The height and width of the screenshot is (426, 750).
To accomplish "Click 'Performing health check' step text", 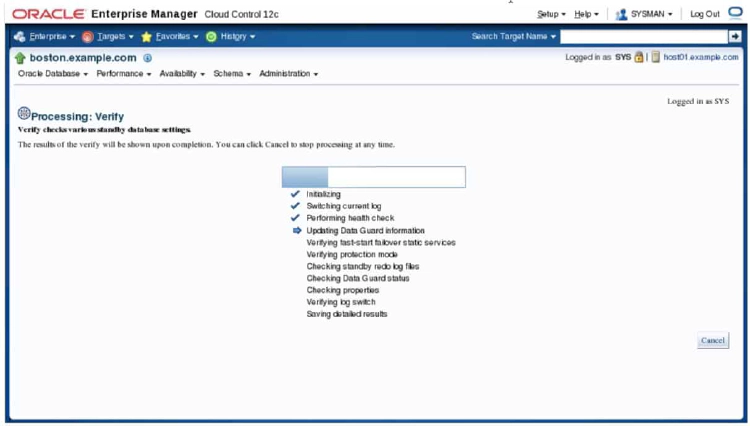I will 350,218.
